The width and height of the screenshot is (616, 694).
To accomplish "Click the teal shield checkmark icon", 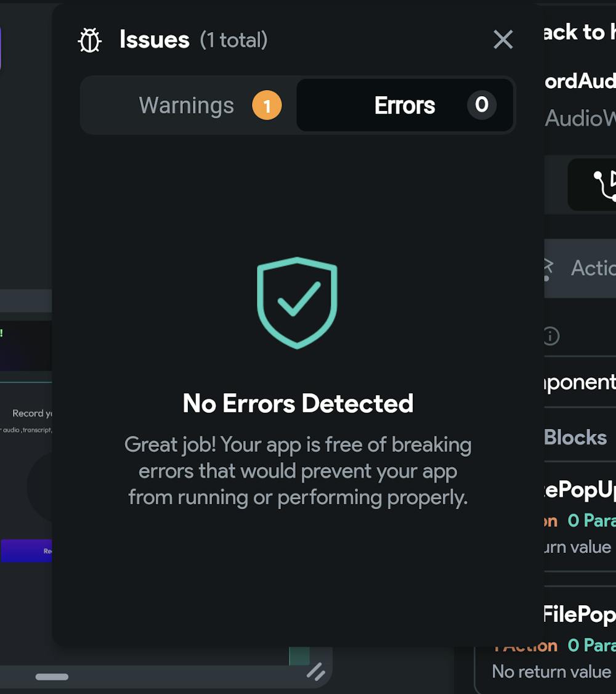I will point(297,302).
